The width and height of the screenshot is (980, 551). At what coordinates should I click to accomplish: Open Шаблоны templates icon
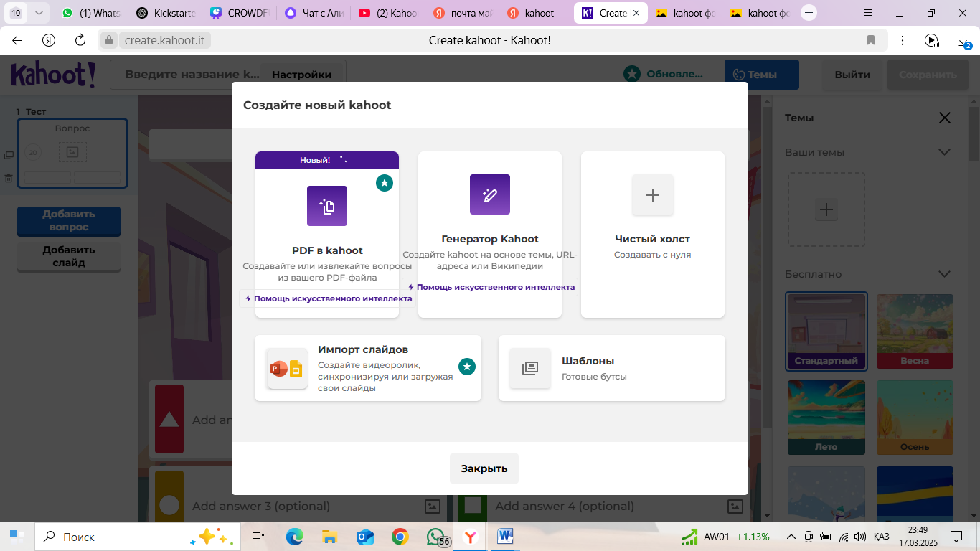click(530, 368)
